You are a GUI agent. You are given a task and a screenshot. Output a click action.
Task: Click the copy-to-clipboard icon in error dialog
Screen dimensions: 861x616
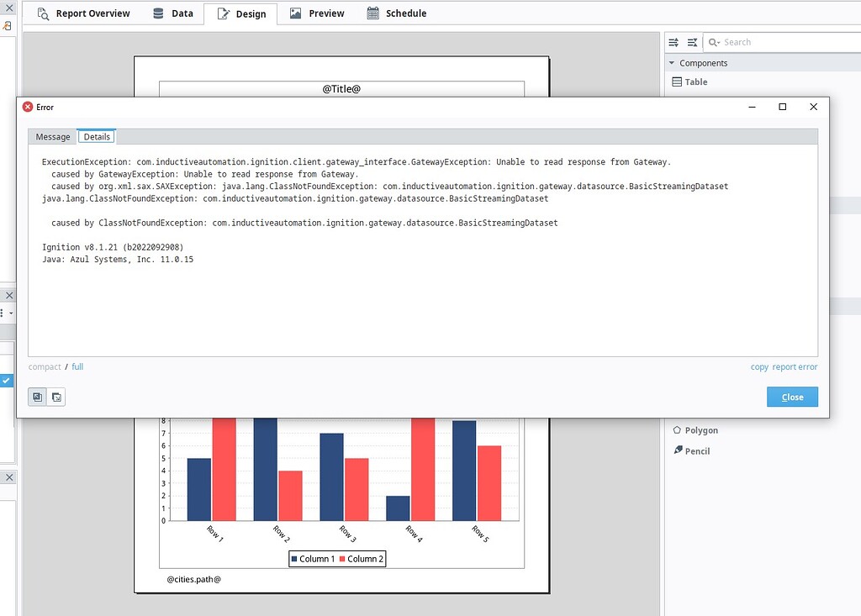click(x=36, y=397)
